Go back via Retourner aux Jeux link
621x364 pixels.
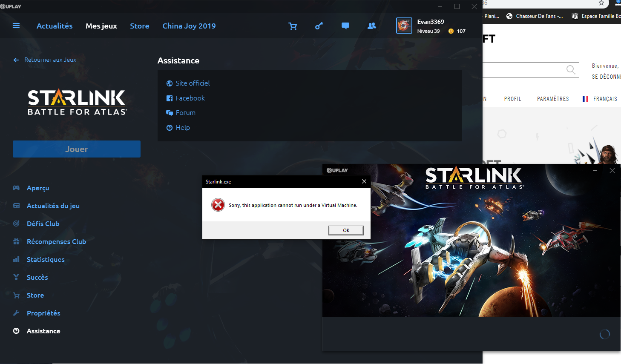pyautogui.click(x=50, y=60)
